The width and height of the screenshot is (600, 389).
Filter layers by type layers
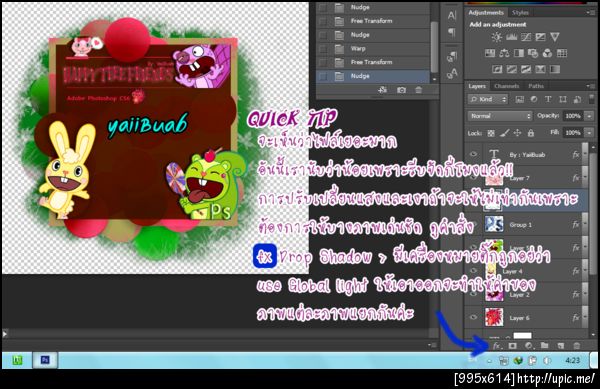click(x=548, y=99)
